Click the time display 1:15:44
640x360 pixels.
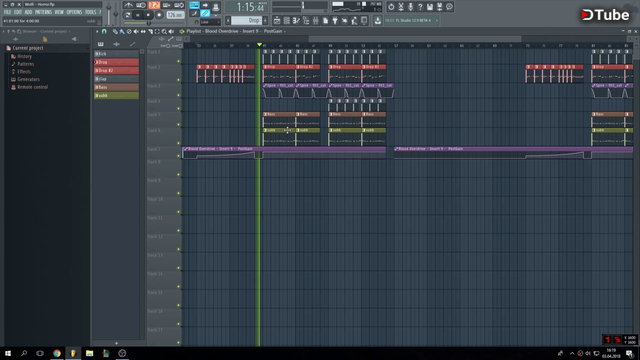click(x=247, y=7)
